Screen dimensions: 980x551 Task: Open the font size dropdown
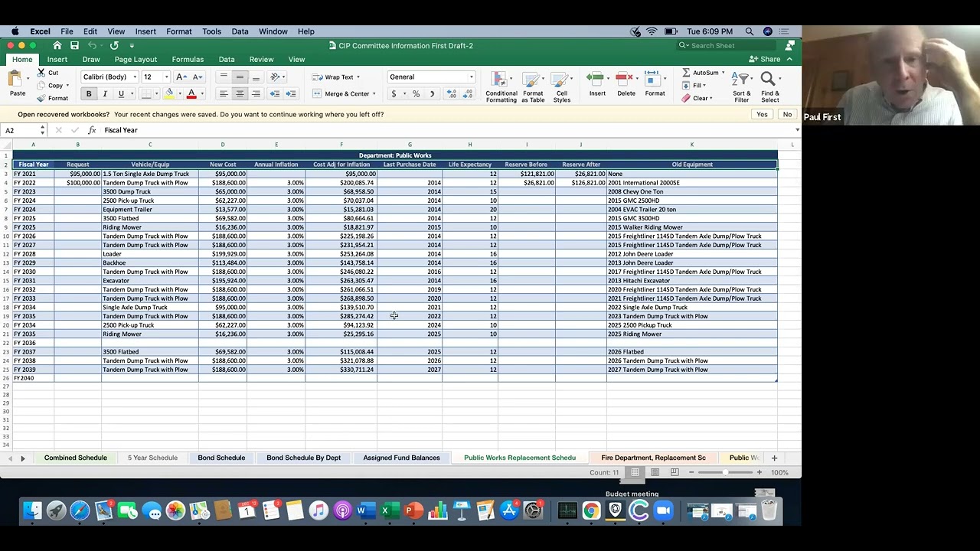point(166,77)
